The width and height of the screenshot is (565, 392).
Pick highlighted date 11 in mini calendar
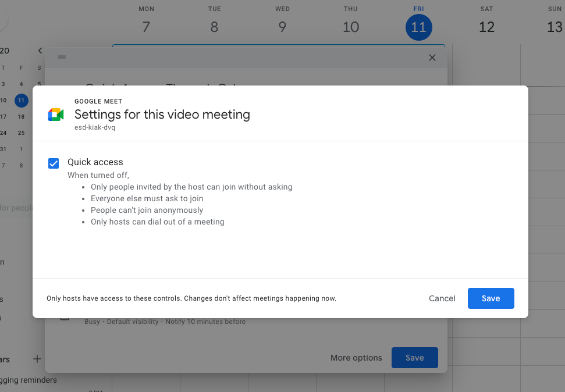pos(21,101)
